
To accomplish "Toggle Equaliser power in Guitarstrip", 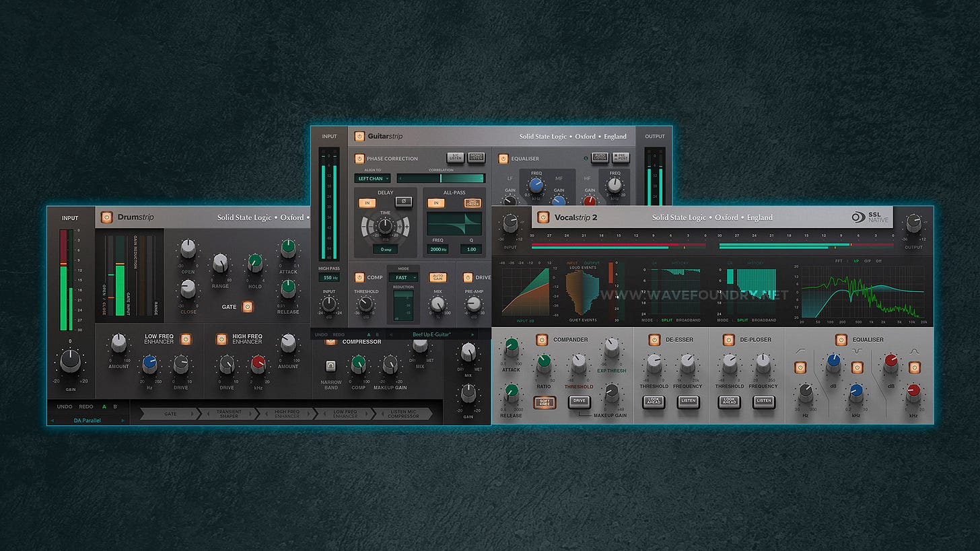I will tap(503, 159).
